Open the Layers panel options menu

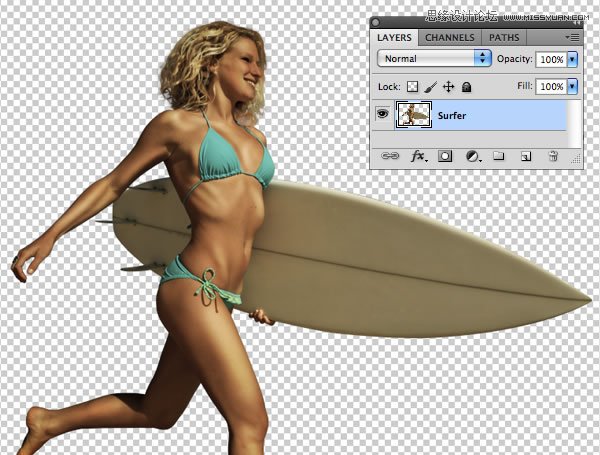coord(572,38)
